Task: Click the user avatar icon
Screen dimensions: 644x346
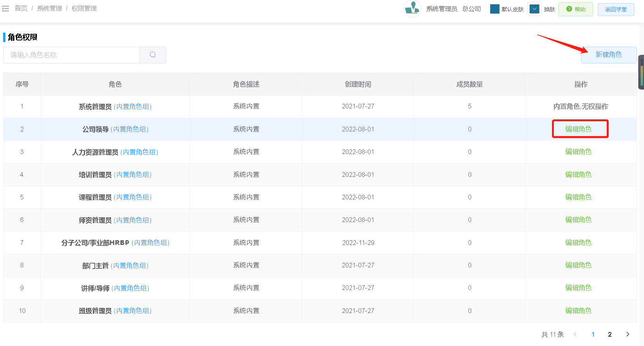Action: [412, 9]
